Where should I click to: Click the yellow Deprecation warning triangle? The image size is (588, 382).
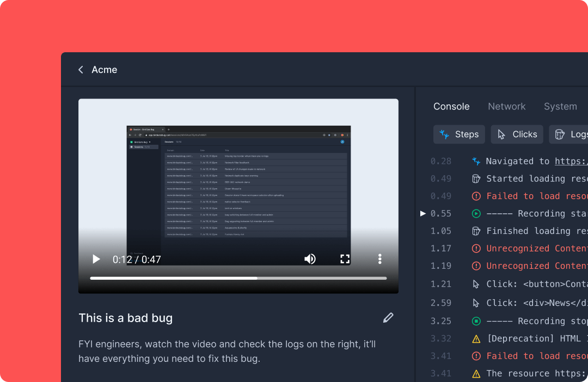pos(476,338)
